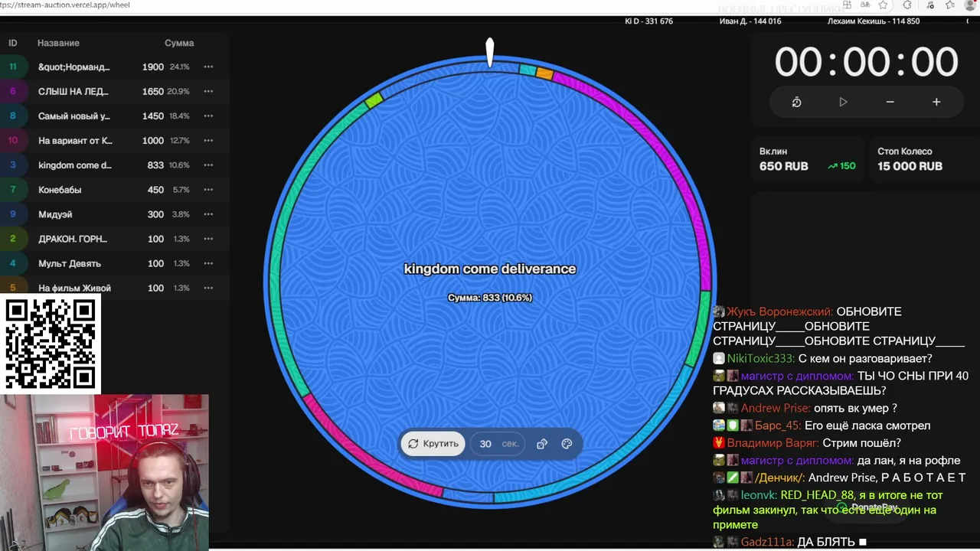Open the wheel share/export icon
The height and width of the screenshot is (551, 980).
pyautogui.click(x=542, y=444)
